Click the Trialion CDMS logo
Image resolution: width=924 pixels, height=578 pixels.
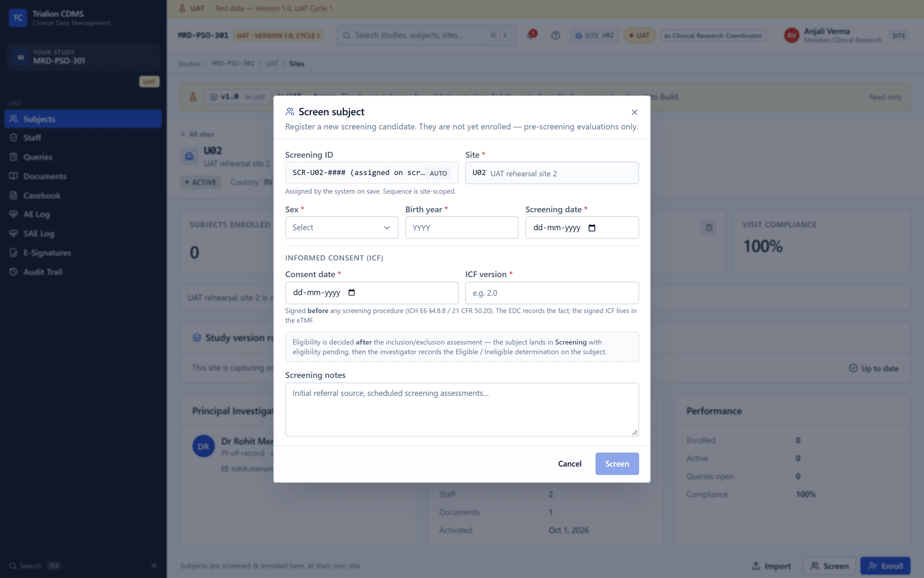[x=18, y=18]
